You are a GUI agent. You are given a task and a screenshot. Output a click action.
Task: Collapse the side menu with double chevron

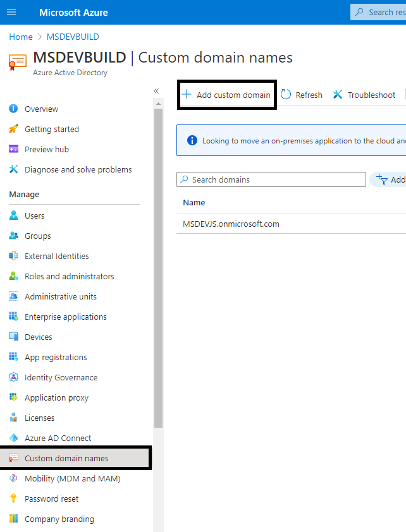pyautogui.click(x=156, y=90)
